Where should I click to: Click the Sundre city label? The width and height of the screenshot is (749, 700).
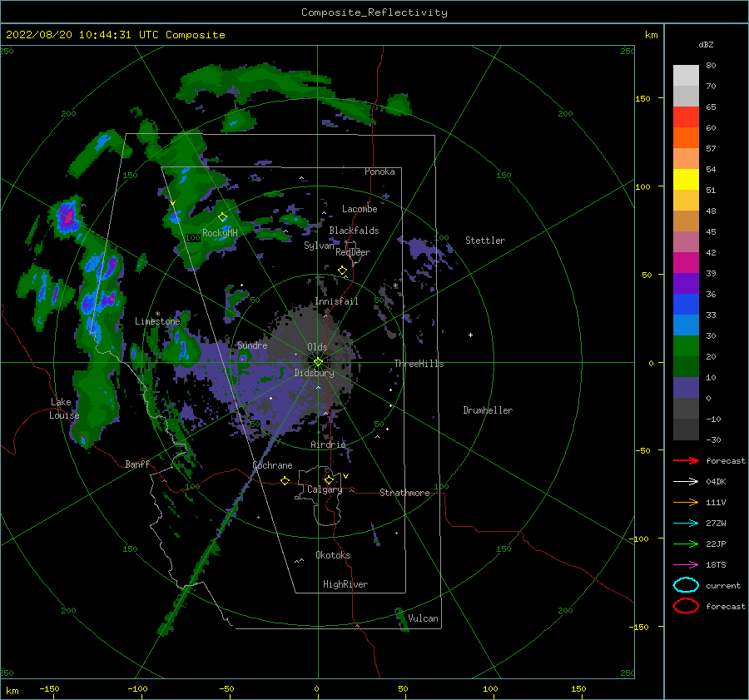point(252,345)
